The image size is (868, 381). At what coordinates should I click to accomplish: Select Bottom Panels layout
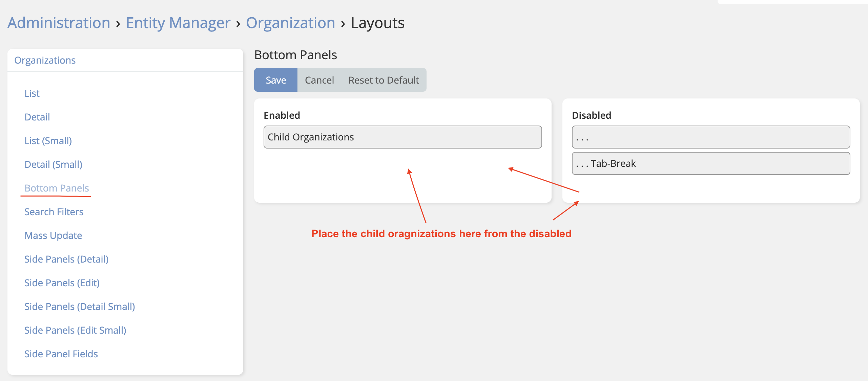pyautogui.click(x=57, y=188)
